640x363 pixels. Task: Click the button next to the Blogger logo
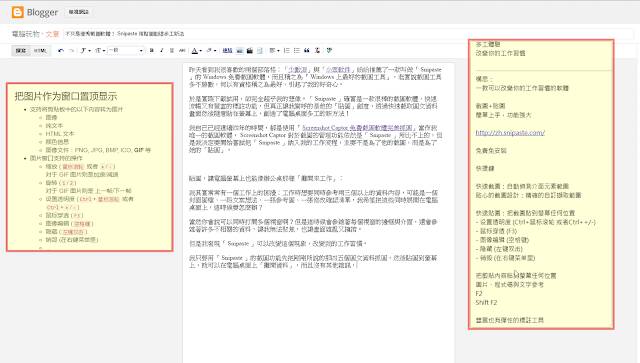click(x=78, y=12)
